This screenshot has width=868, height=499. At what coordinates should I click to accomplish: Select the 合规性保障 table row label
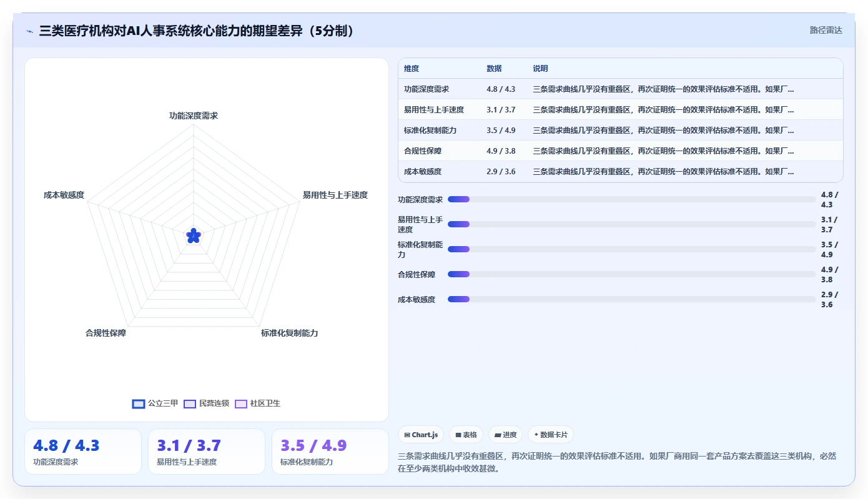pyautogui.click(x=423, y=151)
